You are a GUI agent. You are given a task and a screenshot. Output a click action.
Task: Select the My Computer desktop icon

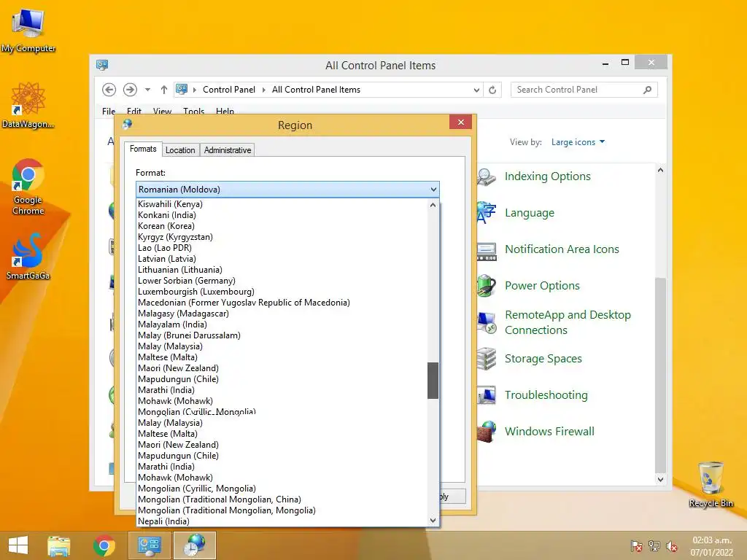tap(28, 31)
